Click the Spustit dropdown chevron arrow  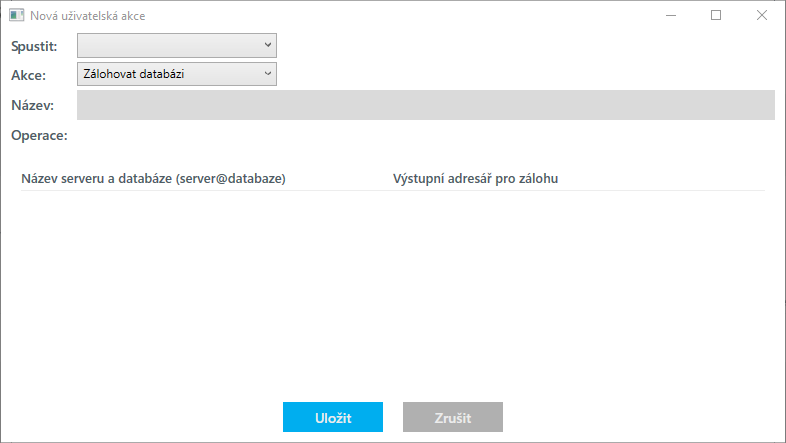(268, 45)
